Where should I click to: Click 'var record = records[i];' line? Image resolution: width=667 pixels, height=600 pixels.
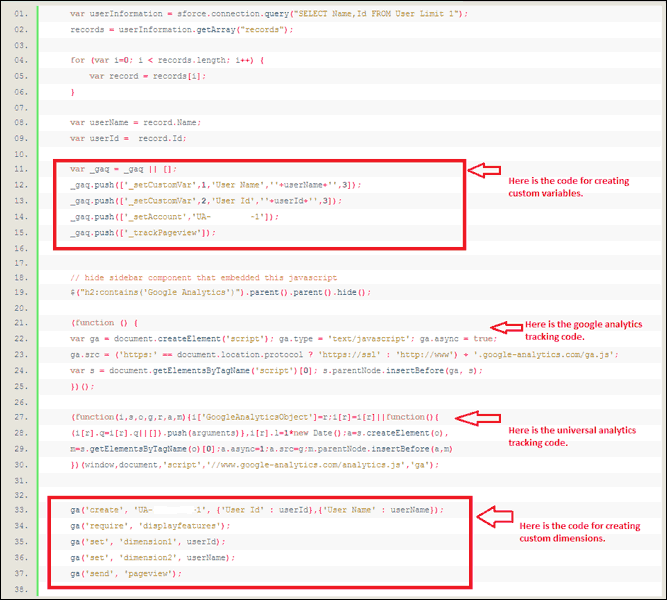pos(148,76)
